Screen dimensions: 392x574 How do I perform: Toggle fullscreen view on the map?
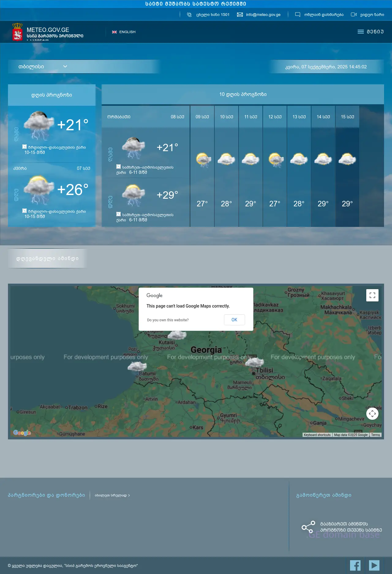[x=372, y=295]
